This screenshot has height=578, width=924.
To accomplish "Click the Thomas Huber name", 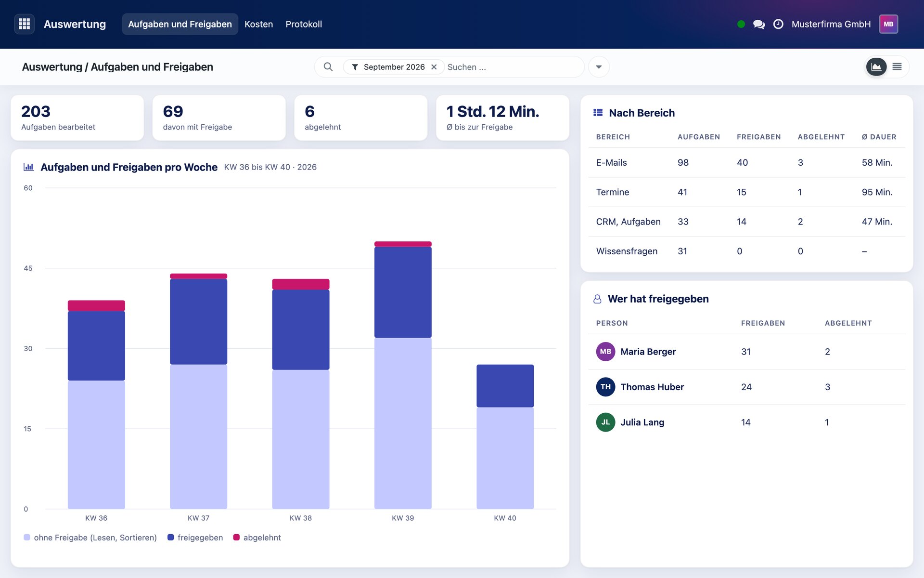I will tap(652, 387).
